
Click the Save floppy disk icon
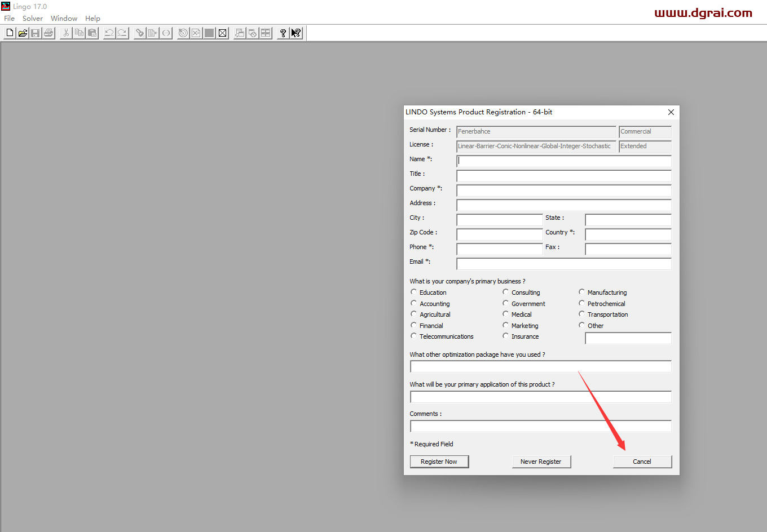tap(36, 33)
